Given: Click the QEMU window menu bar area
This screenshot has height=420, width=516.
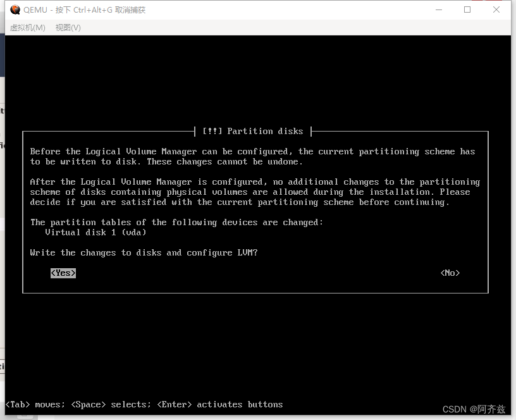Looking at the screenshot, I should tap(253, 27).
